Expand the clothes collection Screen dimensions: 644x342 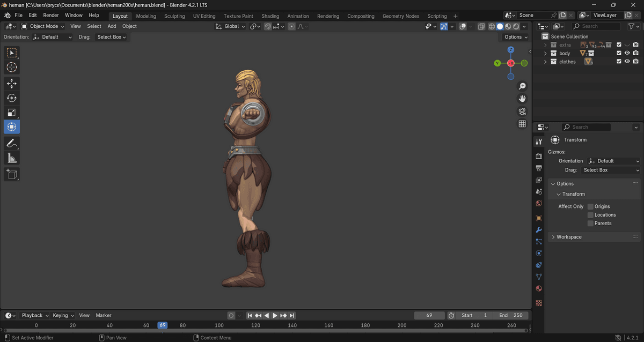[x=546, y=62]
